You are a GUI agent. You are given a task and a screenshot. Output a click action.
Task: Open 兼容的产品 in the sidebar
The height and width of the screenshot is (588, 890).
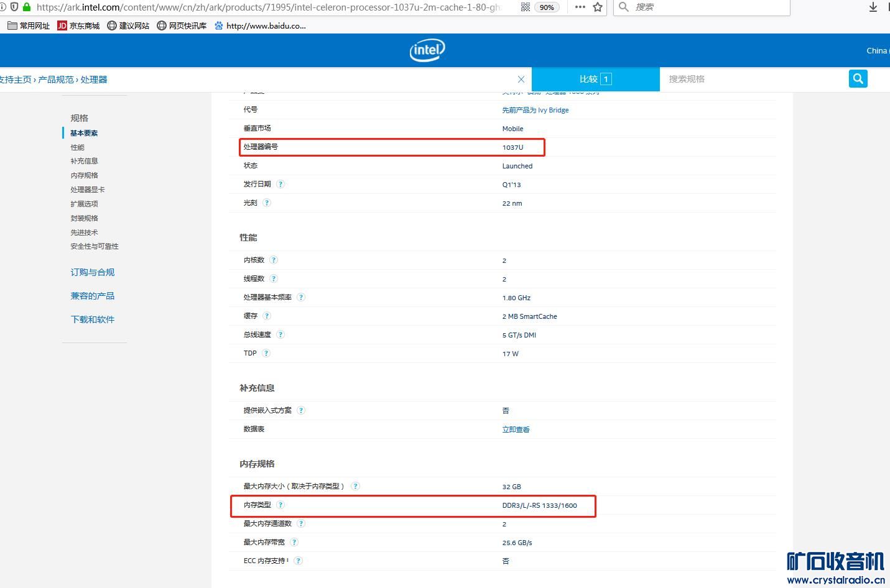pyautogui.click(x=93, y=296)
